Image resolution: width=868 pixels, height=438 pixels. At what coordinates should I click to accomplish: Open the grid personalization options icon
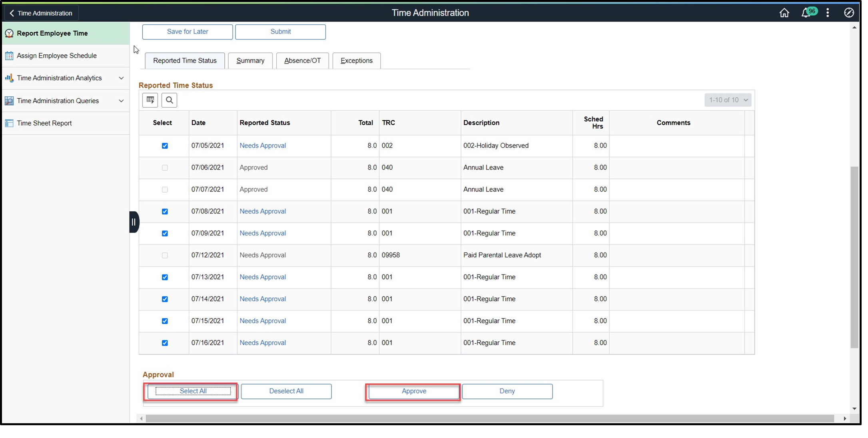pos(150,100)
